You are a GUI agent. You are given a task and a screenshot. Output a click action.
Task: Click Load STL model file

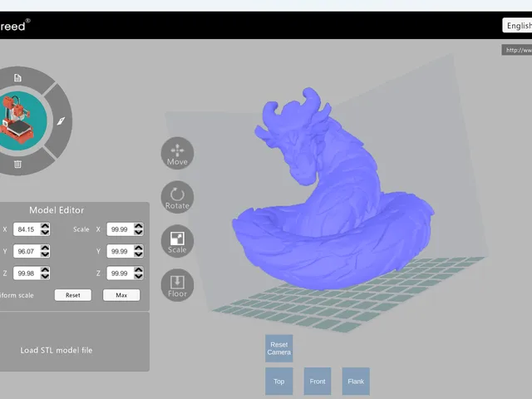[x=57, y=350]
